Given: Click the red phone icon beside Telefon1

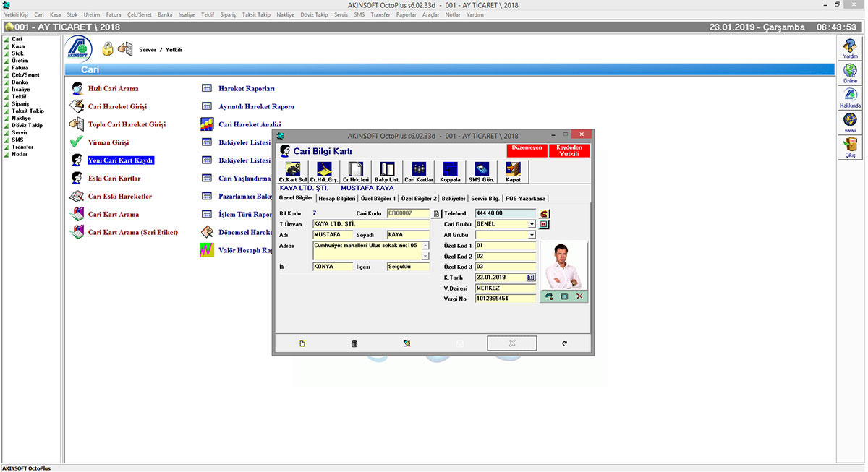Looking at the screenshot, I should click(545, 214).
